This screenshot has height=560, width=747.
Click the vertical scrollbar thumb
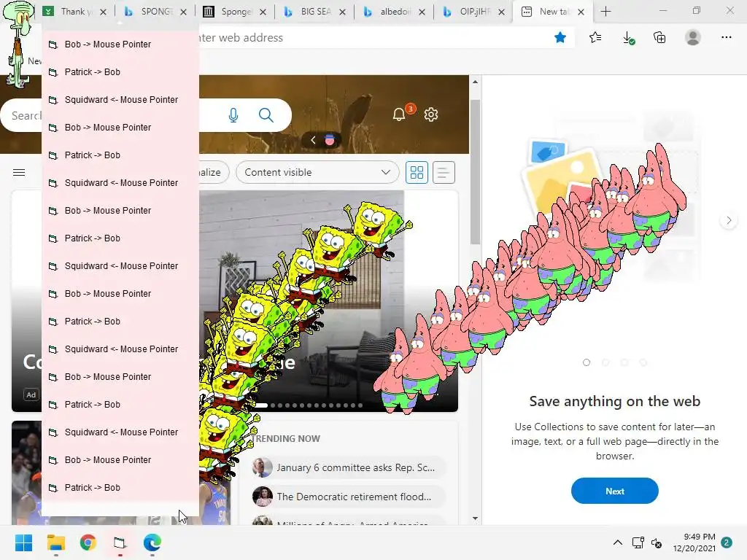475,171
